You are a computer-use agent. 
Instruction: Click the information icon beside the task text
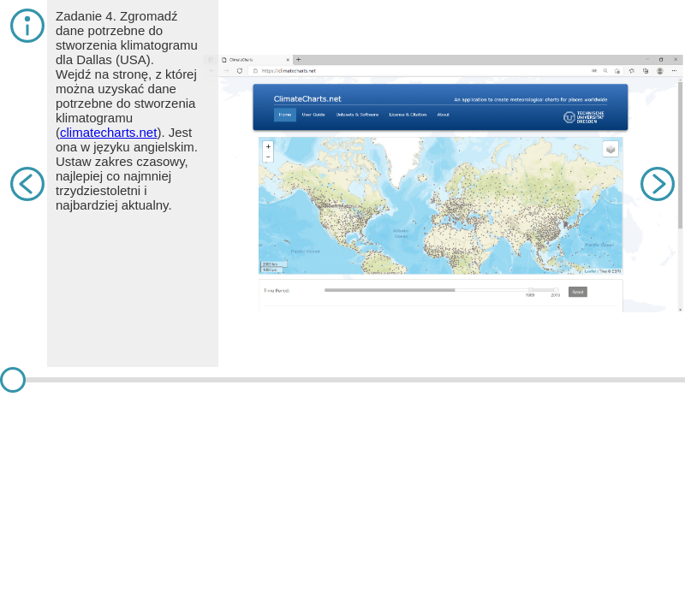coord(27,26)
